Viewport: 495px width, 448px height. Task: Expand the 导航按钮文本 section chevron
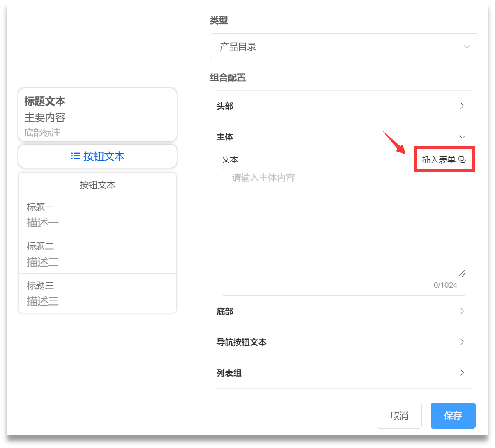click(x=462, y=342)
